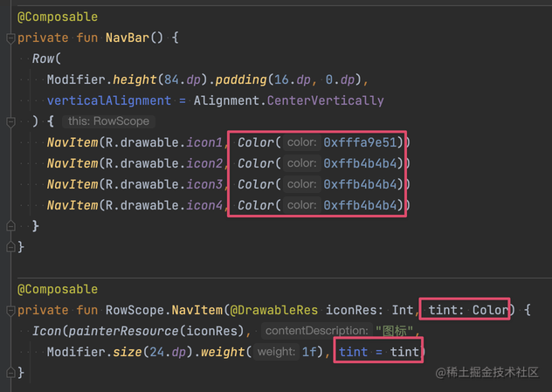Click the 'tint: Color' parameter declaration
The height and width of the screenshot is (392, 552).
click(468, 310)
